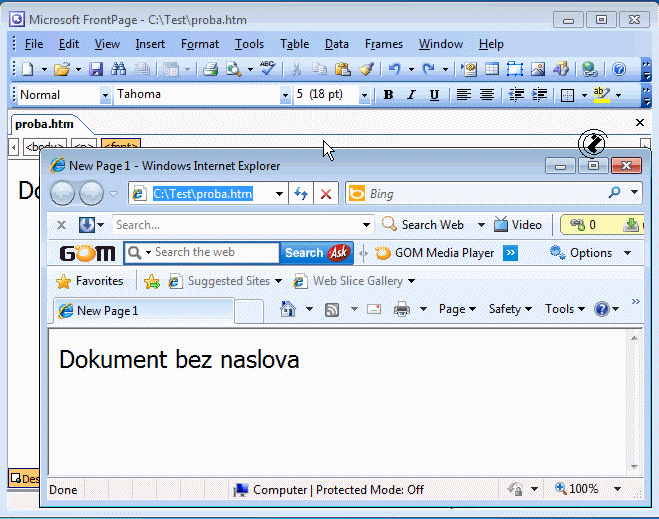Viewport: 659px width, 519px height.
Task: Toggle Italic formatting
Action: coord(411,95)
